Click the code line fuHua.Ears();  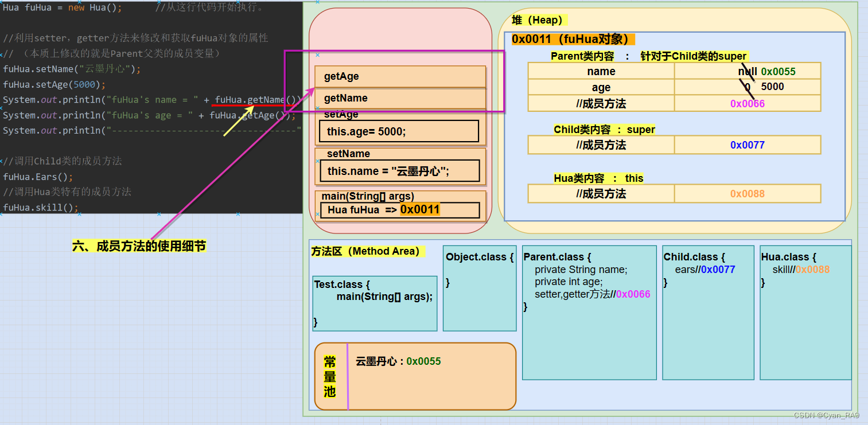pos(38,177)
